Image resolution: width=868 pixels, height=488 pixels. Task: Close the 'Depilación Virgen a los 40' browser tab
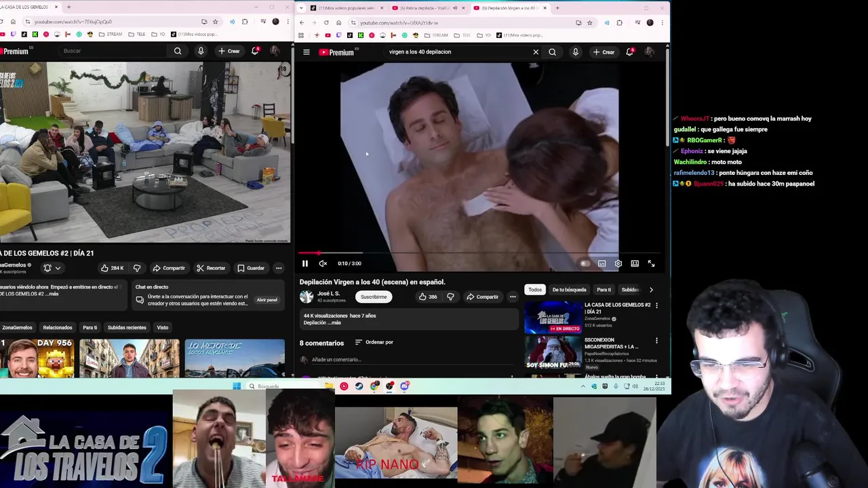coord(545,8)
